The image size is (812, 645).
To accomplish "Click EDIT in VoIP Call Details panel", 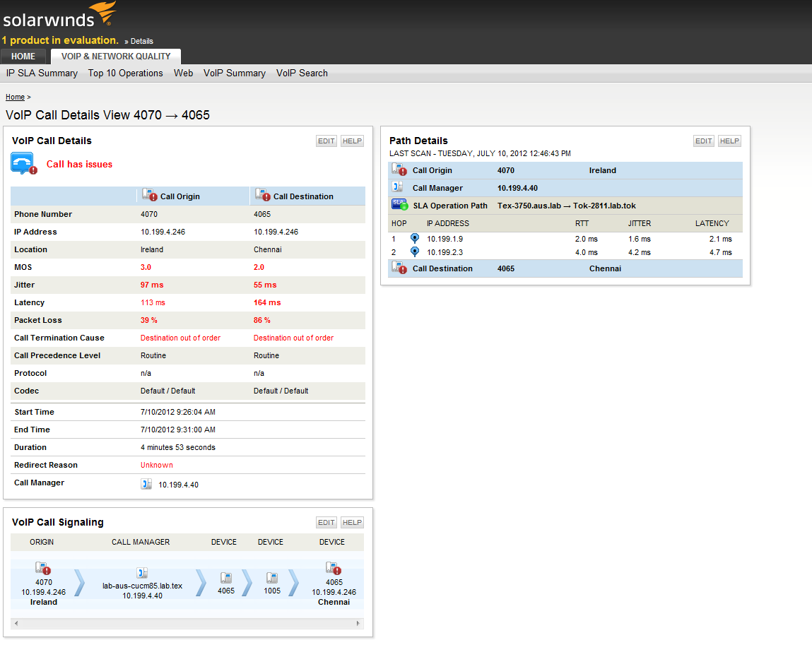I will coord(326,141).
